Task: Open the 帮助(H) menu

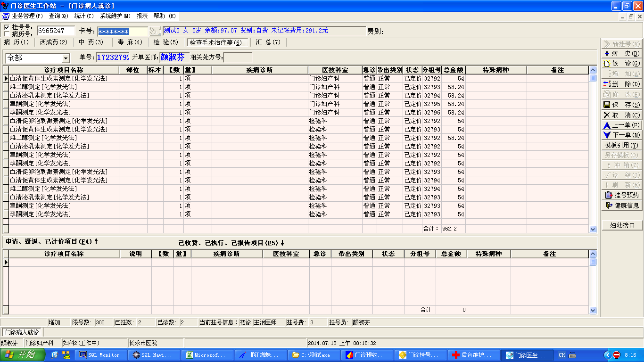Action: [x=165, y=16]
